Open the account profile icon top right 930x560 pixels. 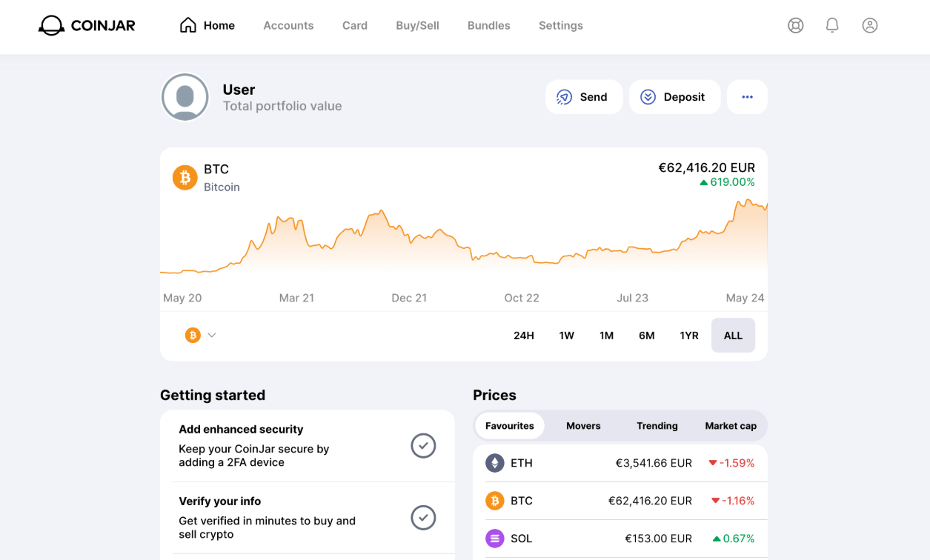point(869,24)
